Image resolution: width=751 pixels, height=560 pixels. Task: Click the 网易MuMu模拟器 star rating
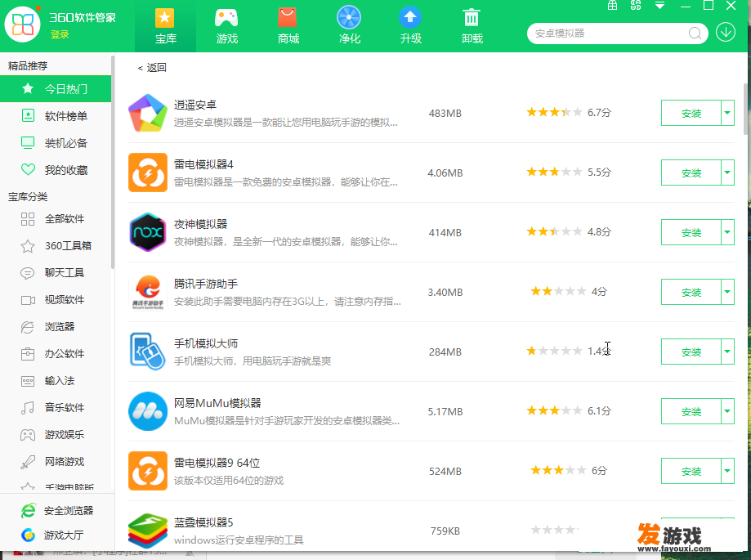click(554, 410)
